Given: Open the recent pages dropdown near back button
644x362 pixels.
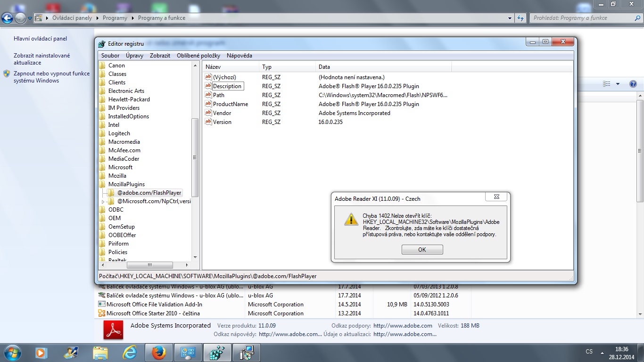Looking at the screenshot, I should pos(30,18).
